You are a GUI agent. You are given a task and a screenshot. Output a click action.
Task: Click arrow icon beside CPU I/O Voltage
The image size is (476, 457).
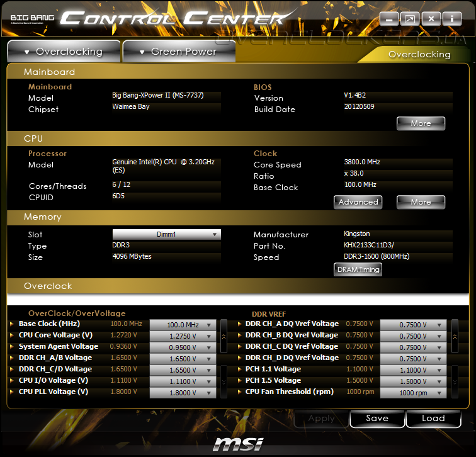[x=12, y=381]
